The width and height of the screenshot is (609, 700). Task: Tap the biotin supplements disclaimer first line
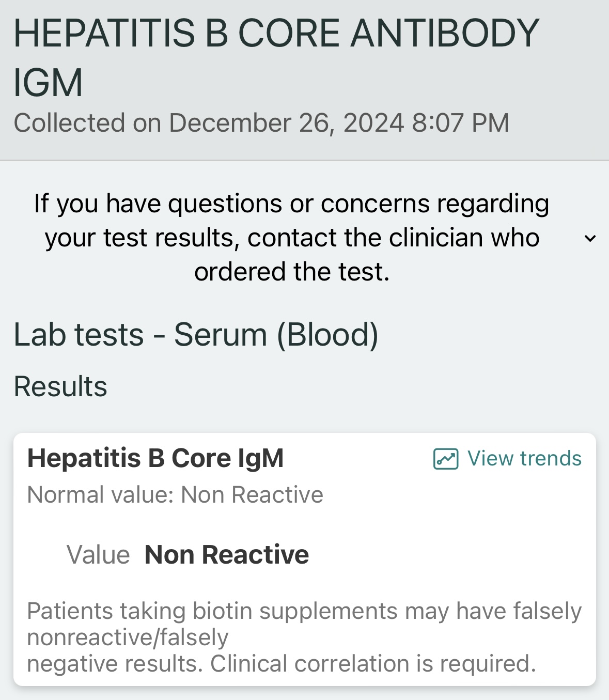[x=304, y=611]
